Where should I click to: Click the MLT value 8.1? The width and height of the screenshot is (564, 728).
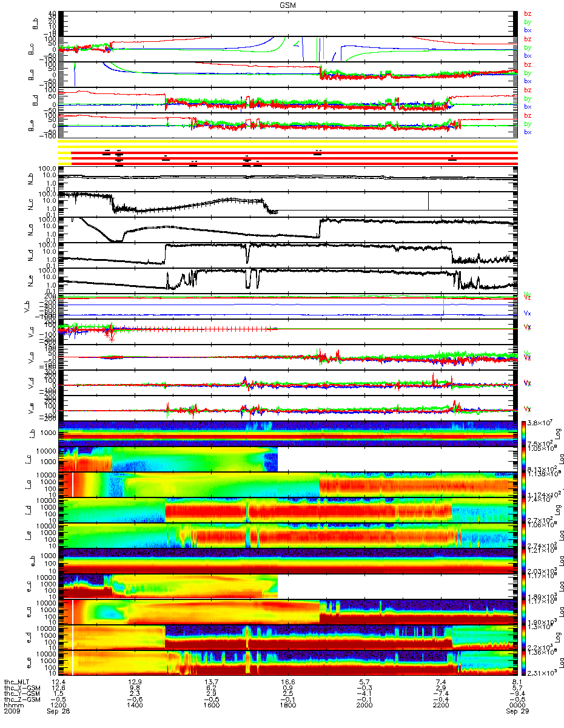click(517, 682)
